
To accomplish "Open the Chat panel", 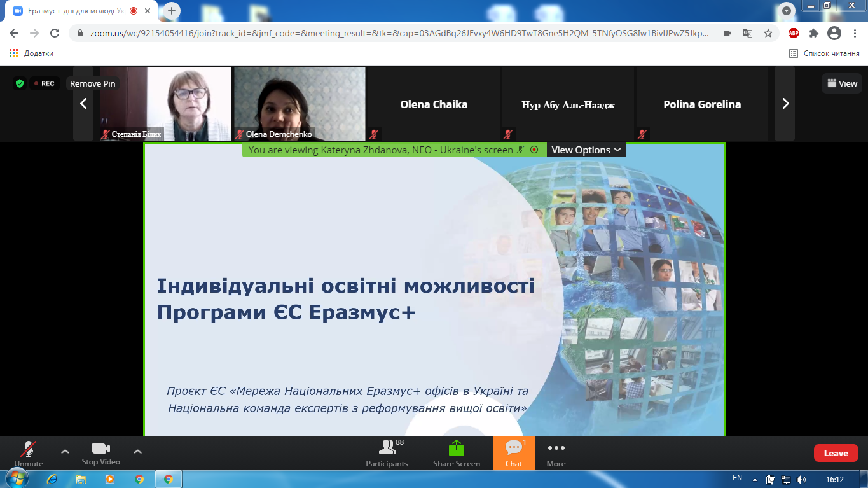I will (x=514, y=453).
